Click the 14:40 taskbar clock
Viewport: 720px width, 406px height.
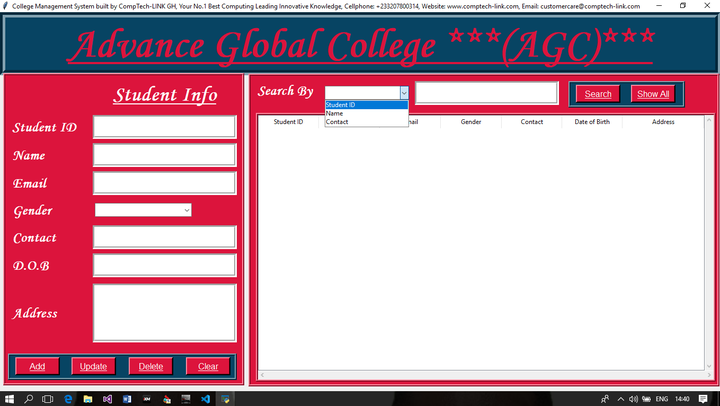click(x=682, y=399)
